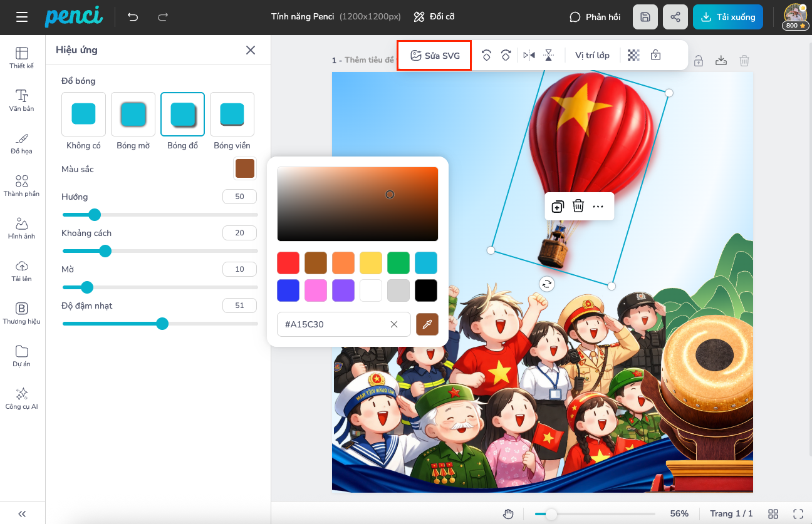
Task: Select the purple color swatch
Action: click(x=343, y=290)
